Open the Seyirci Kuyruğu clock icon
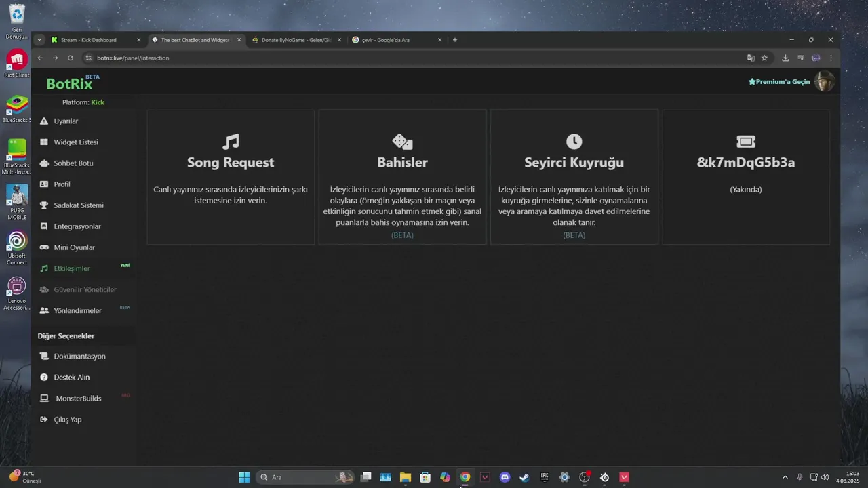 click(574, 141)
